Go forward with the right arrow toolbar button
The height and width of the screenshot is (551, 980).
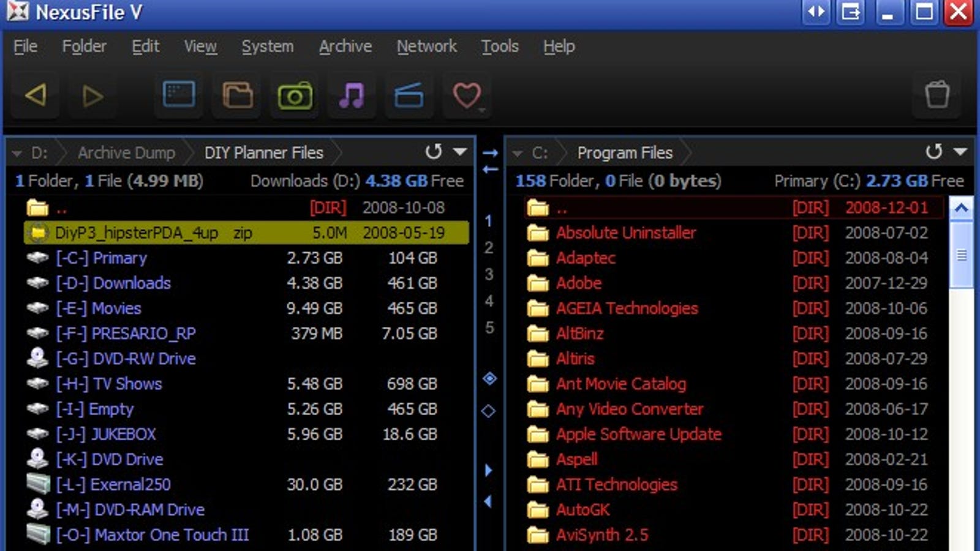(92, 95)
